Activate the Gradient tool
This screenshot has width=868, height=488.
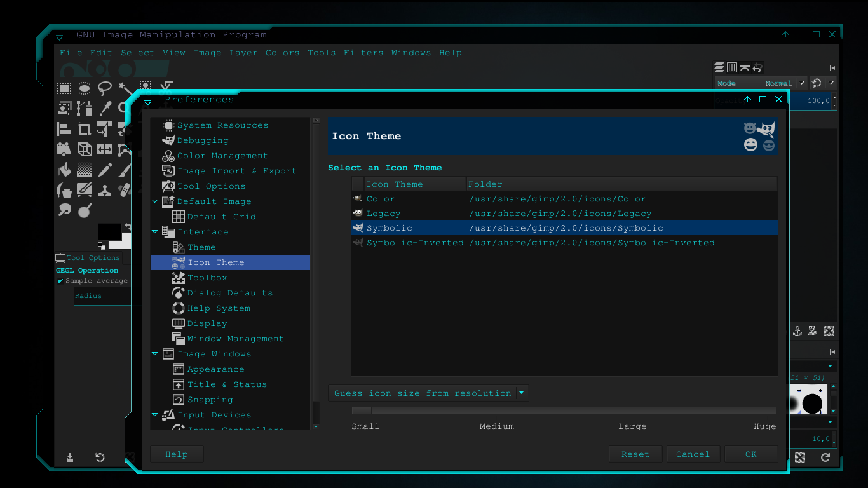coord(85,170)
